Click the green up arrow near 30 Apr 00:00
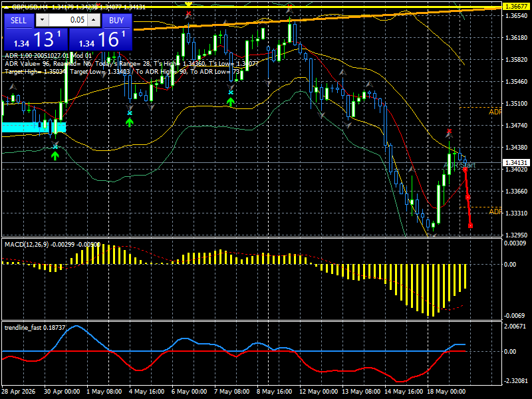The height and width of the screenshot is (399, 532). [55, 156]
